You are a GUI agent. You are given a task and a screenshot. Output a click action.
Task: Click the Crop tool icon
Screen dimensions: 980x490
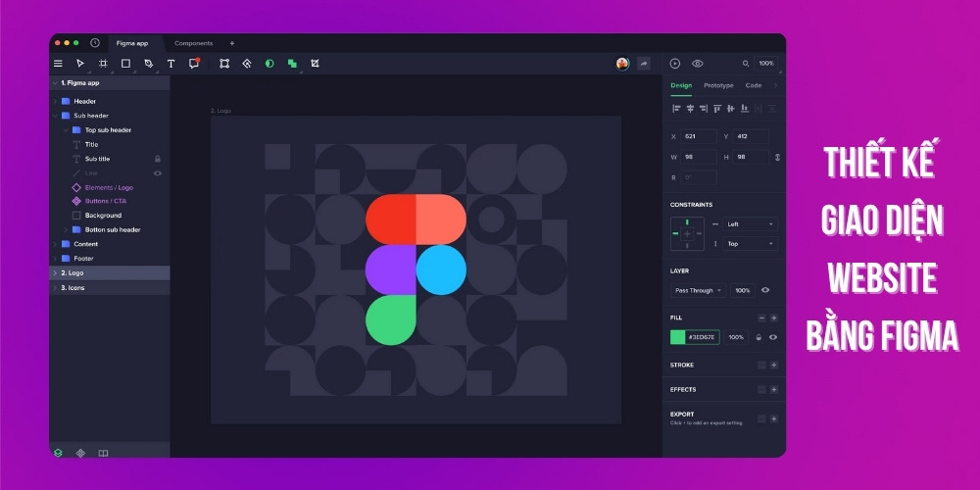pyautogui.click(x=315, y=63)
